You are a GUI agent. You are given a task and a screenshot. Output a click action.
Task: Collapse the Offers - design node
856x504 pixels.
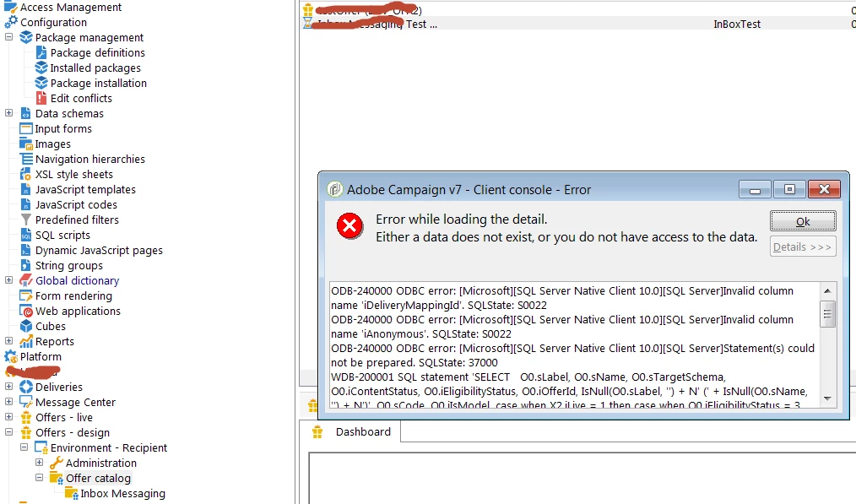click(x=8, y=432)
